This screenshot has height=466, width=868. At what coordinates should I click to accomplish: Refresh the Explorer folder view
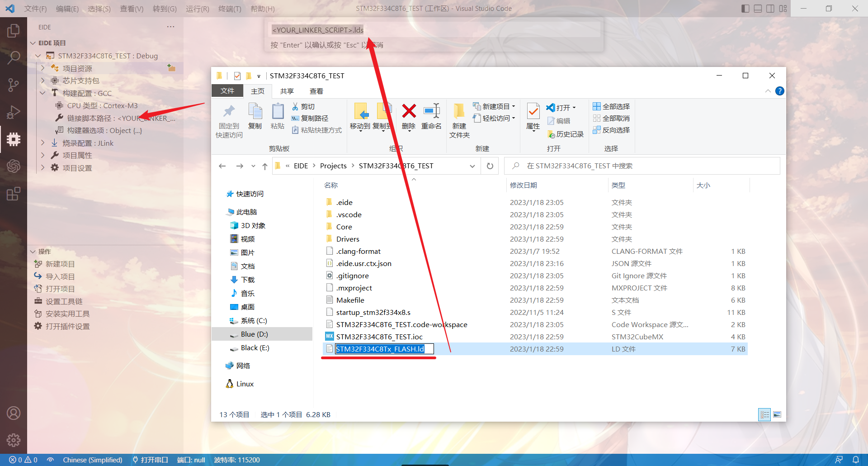[x=490, y=166]
